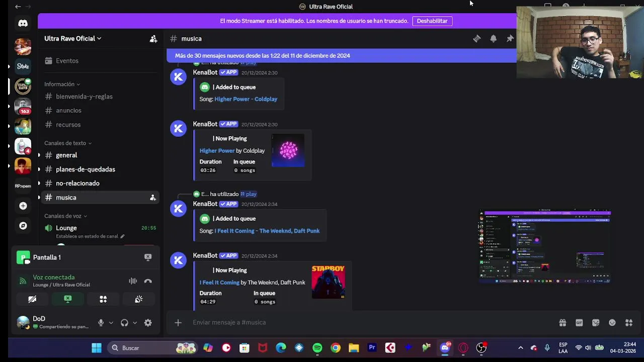Collapse Canales de texto category
The width and height of the screenshot is (644, 362).
click(x=68, y=143)
